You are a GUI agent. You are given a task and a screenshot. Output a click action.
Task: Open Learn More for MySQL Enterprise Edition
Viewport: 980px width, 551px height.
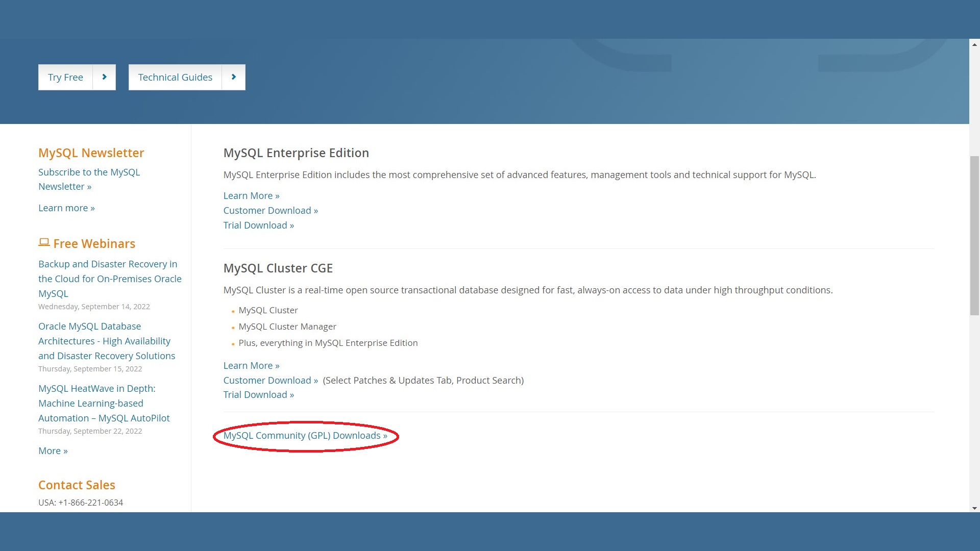click(x=251, y=195)
